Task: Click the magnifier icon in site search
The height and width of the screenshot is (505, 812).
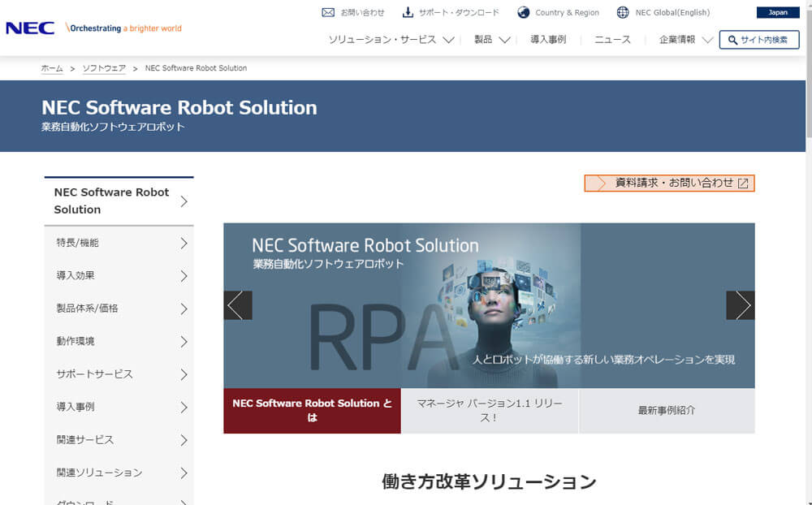Action: [x=733, y=40]
